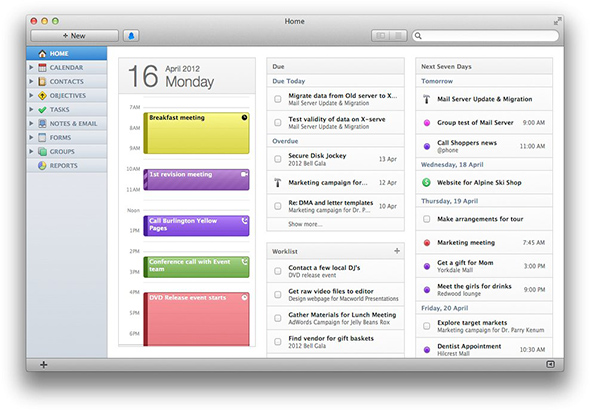Open Dentist Appointment 10:30 AM entry

tap(484, 349)
